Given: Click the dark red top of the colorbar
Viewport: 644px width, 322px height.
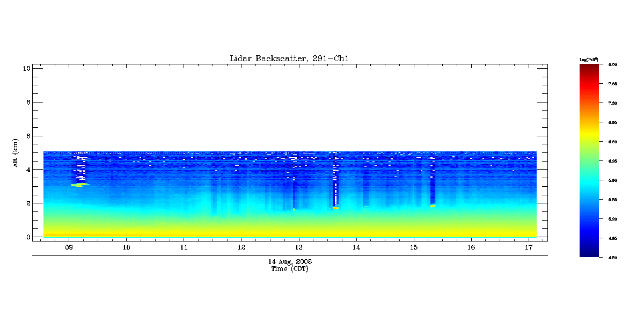Looking at the screenshot, I should tap(590, 68).
